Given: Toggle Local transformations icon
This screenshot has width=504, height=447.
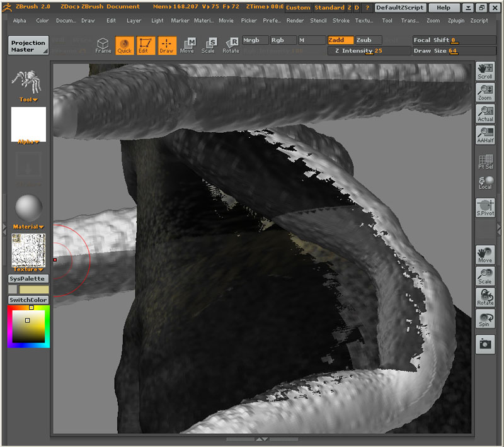Looking at the screenshot, I should point(485,183).
